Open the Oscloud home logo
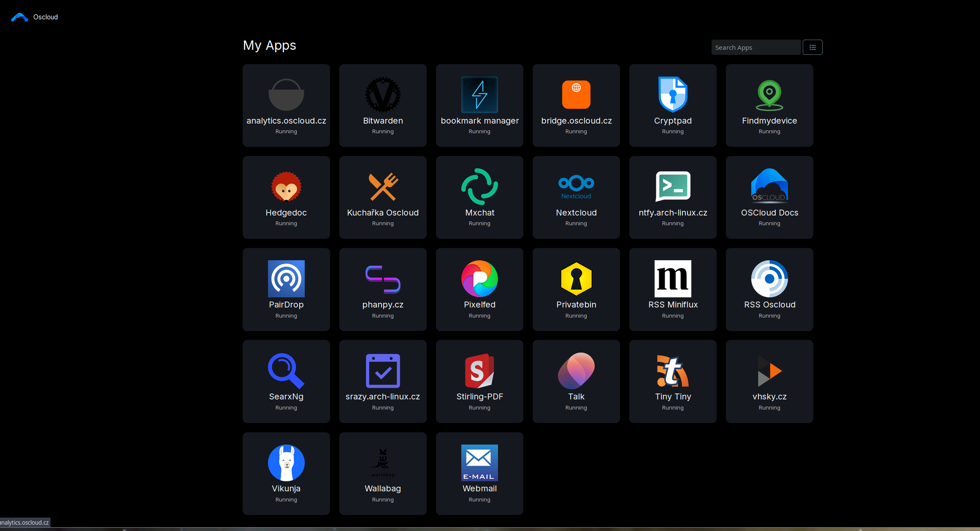Screen dimensions: 980x531 pos(19,17)
